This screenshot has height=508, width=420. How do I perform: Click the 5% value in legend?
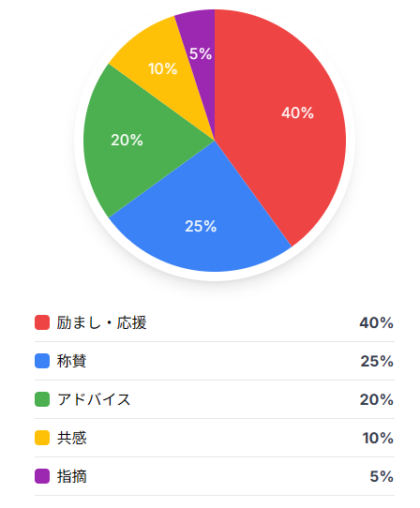pyautogui.click(x=382, y=476)
